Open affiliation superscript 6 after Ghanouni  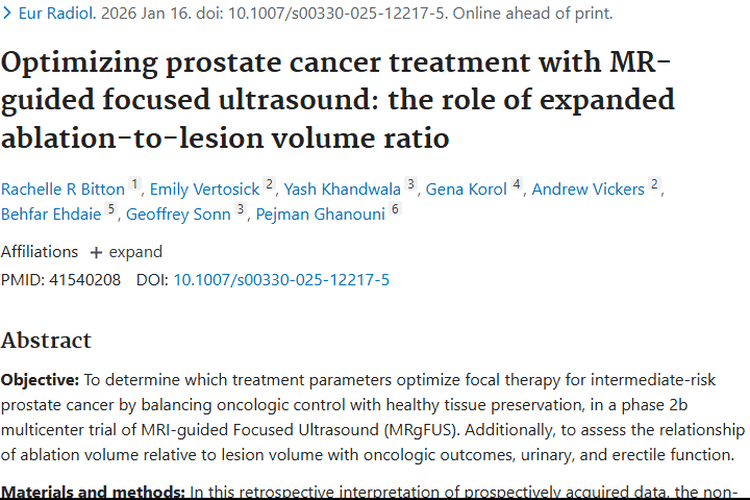pyautogui.click(x=395, y=210)
